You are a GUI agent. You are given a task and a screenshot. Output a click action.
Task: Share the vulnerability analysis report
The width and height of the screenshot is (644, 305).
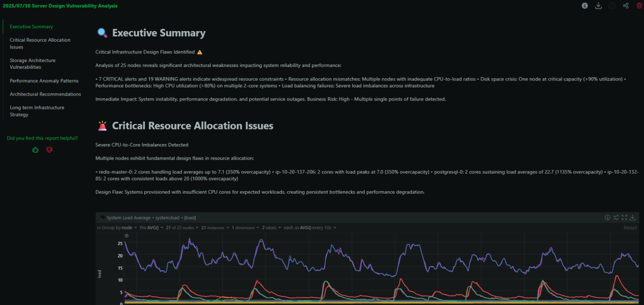click(626, 6)
